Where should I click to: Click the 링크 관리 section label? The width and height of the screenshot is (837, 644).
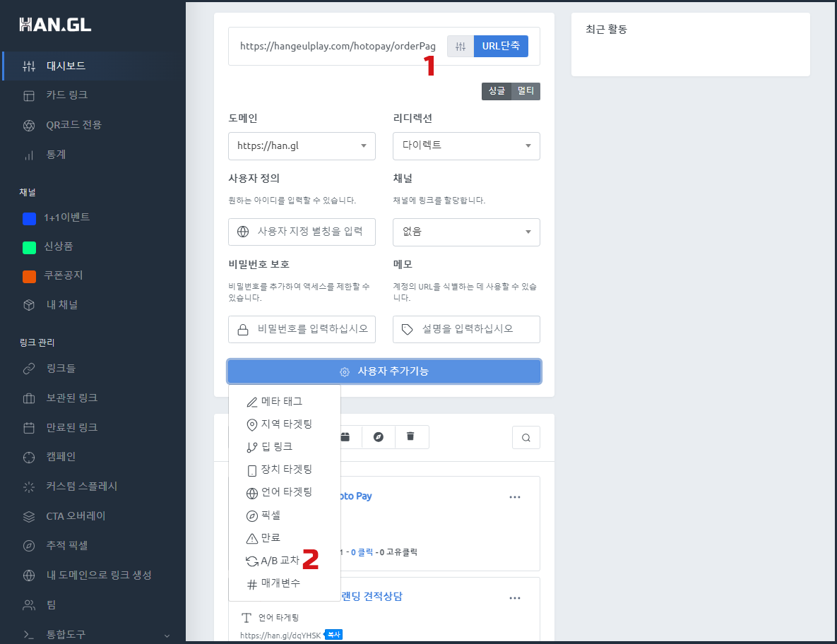pyautogui.click(x=37, y=342)
